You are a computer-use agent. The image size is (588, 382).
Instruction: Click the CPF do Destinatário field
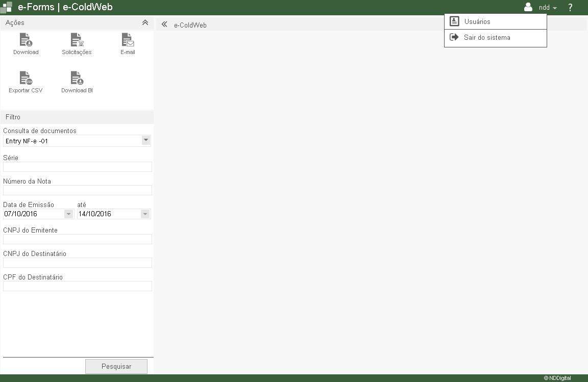(x=78, y=286)
